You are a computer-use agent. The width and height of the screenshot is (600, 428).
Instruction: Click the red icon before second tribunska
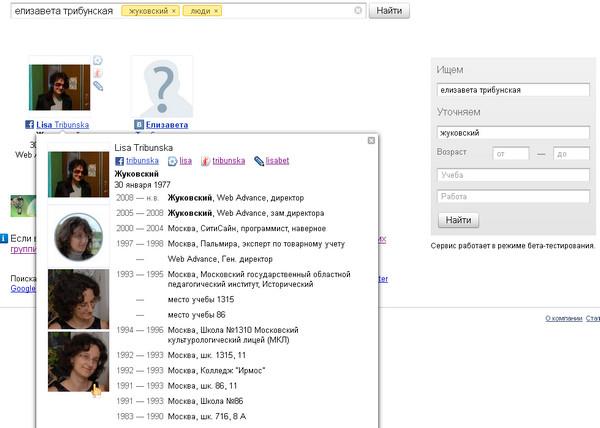(205, 161)
